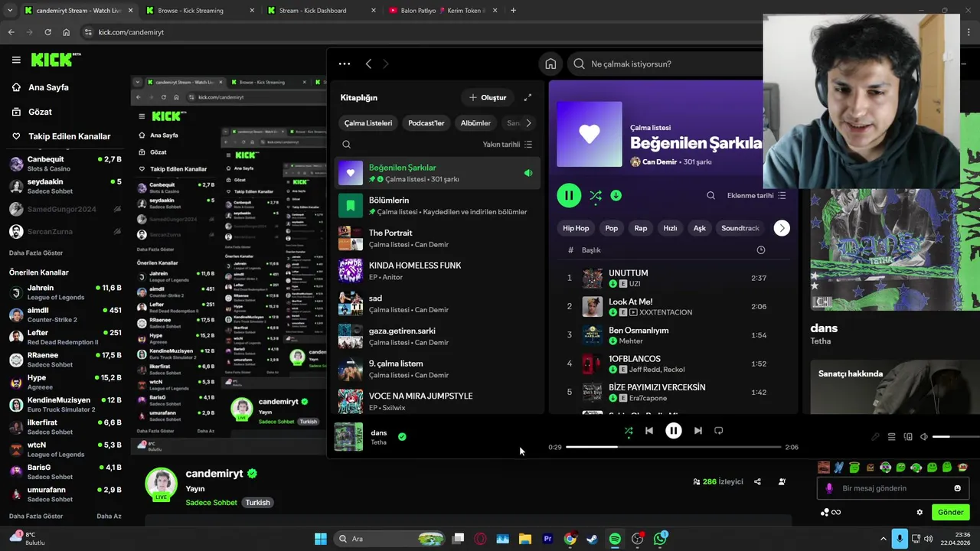Toggle the follower-only icon beside share
Image resolution: width=980 pixels, height=551 pixels.
(782, 482)
